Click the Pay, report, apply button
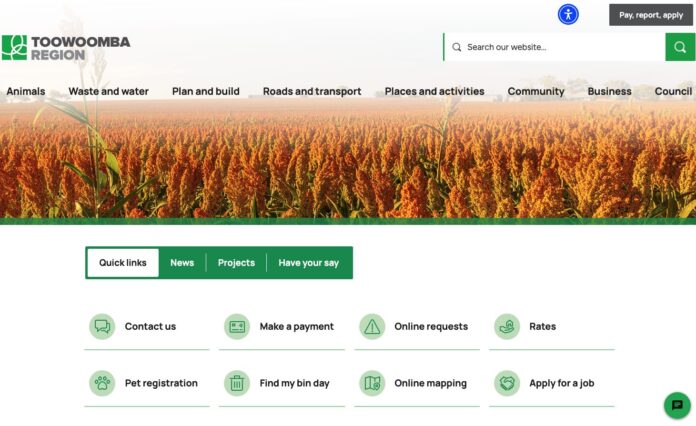Image resolution: width=696 pixels, height=426 pixels. (x=651, y=15)
